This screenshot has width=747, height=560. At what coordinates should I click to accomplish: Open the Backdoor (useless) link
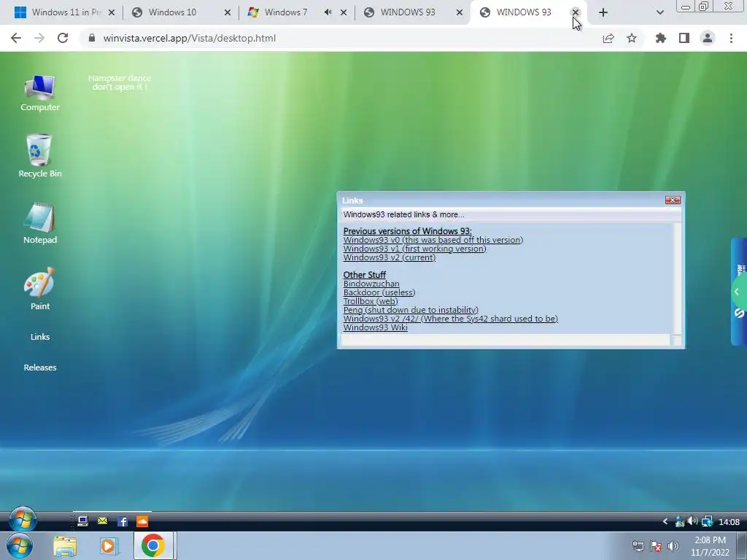pos(379,292)
